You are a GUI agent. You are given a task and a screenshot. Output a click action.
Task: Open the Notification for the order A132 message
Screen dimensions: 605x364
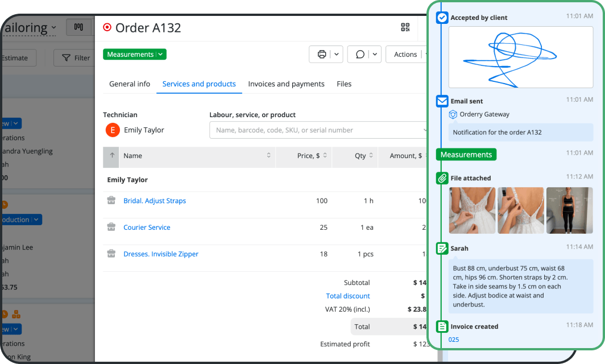click(x=521, y=133)
